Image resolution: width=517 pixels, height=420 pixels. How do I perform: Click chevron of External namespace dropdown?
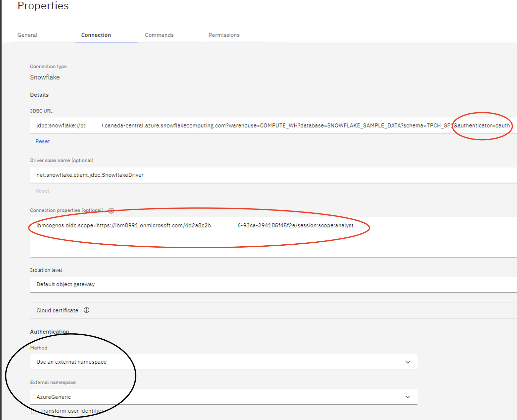[x=408, y=397]
